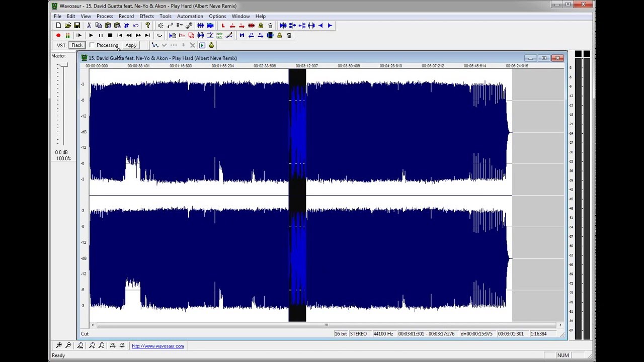
Task: Click the STEREO status bar entry
Action: [358, 334]
